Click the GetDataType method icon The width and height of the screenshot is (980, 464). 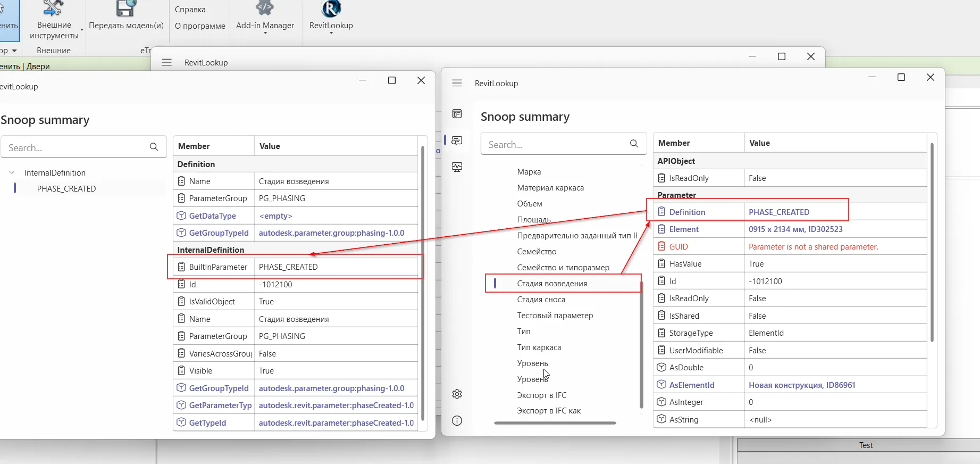[x=181, y=216]
